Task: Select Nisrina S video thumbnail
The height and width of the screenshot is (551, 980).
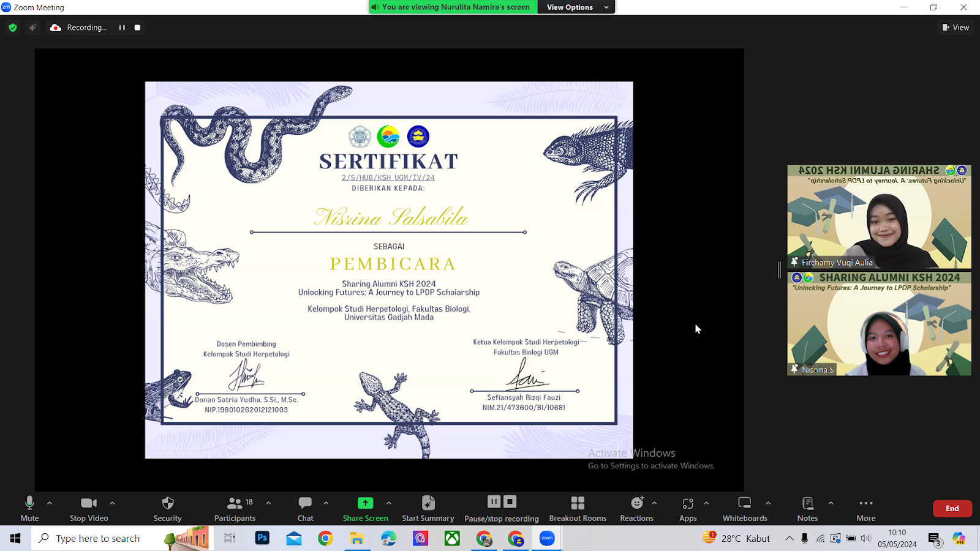Action: pos(879,324)
